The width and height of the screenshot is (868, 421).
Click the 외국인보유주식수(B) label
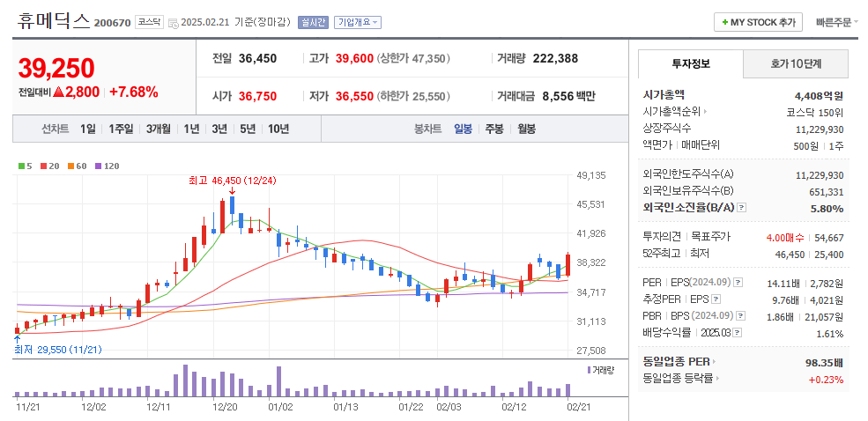point(688,191)
